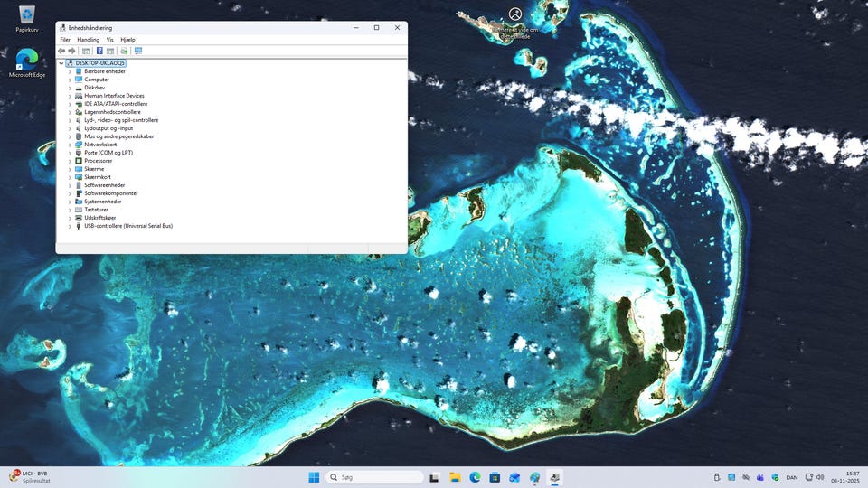Click the Windows Start button

(x=314, y=477)
